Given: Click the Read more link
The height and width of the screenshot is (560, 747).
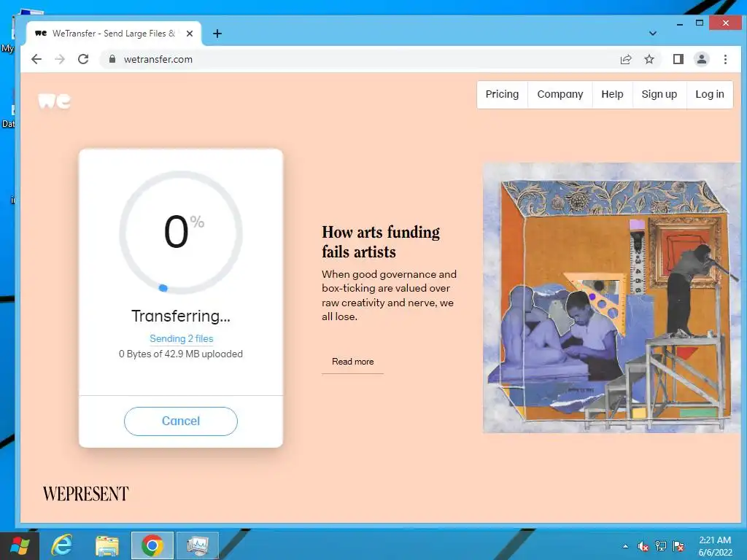Looking at the screenshot, I should [352, 362].
